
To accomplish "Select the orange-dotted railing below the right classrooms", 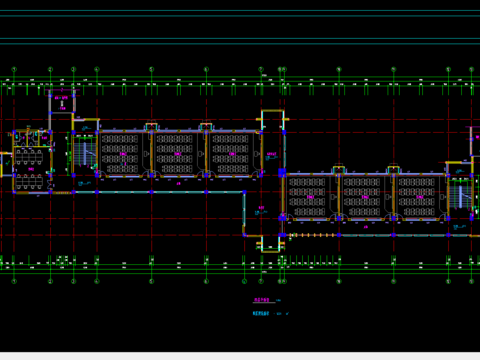I will (x=313, y=235).
